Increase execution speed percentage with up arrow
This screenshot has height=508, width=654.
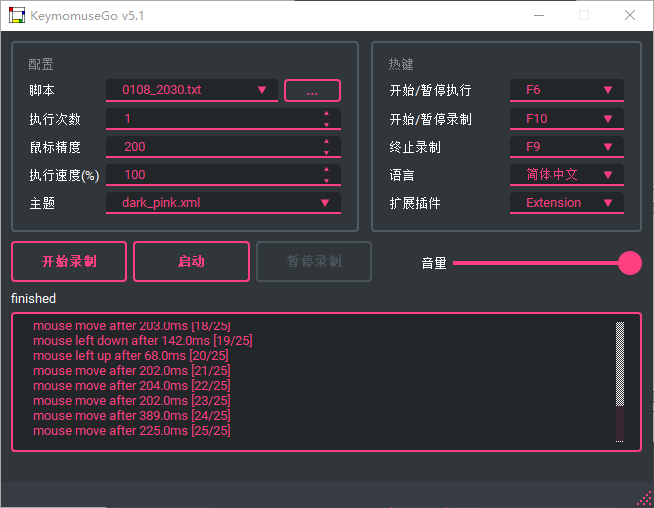click(x=326, y=169)
